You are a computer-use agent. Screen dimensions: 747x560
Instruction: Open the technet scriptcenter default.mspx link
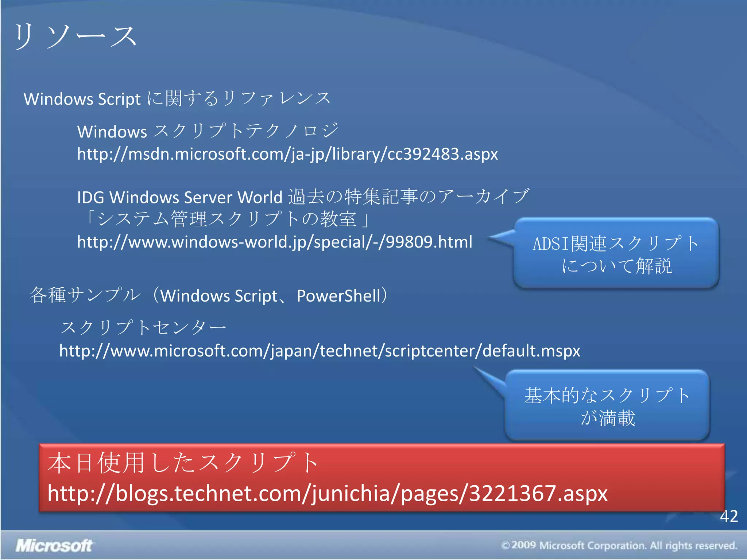tap(320, 351)
